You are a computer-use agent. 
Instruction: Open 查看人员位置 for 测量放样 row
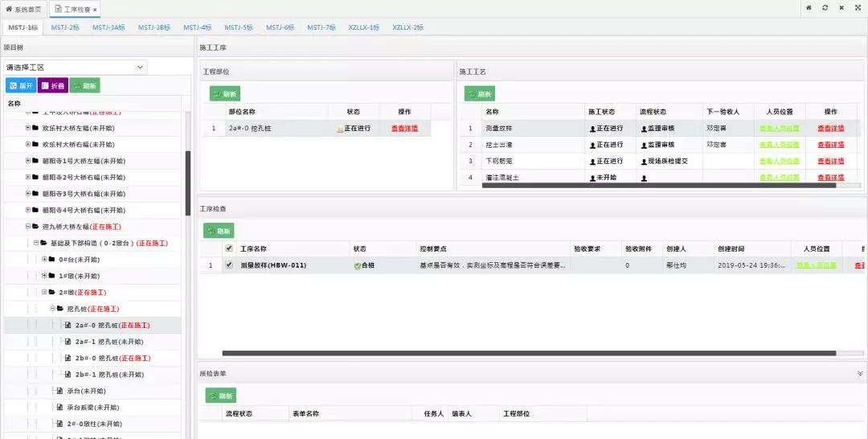click(x=780, y=129)
